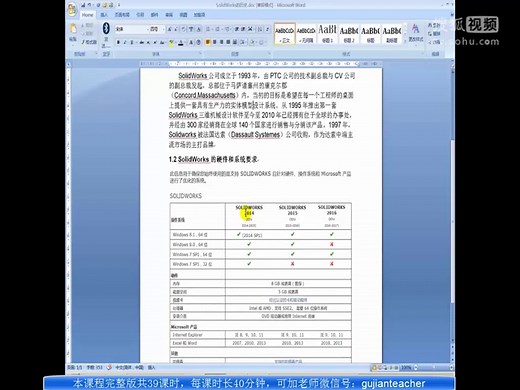Screen dimensions: 520x390
Task: Click the phonetic guide icon
Action: (x=191, y=29)
